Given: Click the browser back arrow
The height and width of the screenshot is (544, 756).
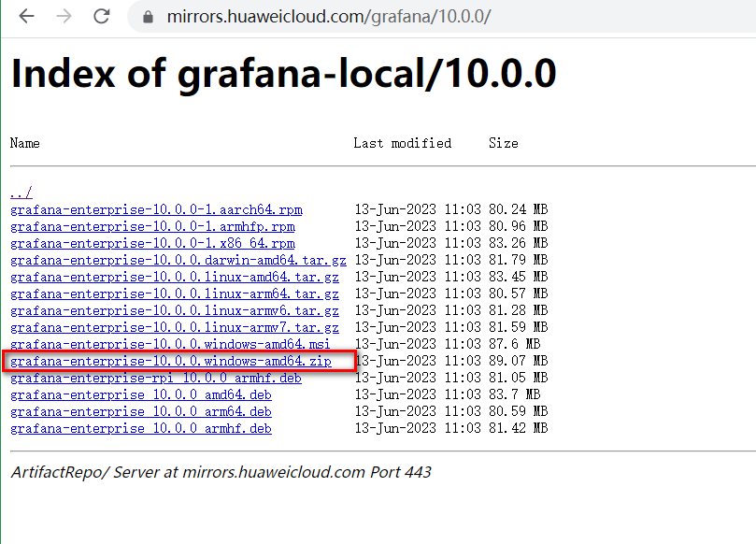Looking at the screenshot, I should point(26,17).
